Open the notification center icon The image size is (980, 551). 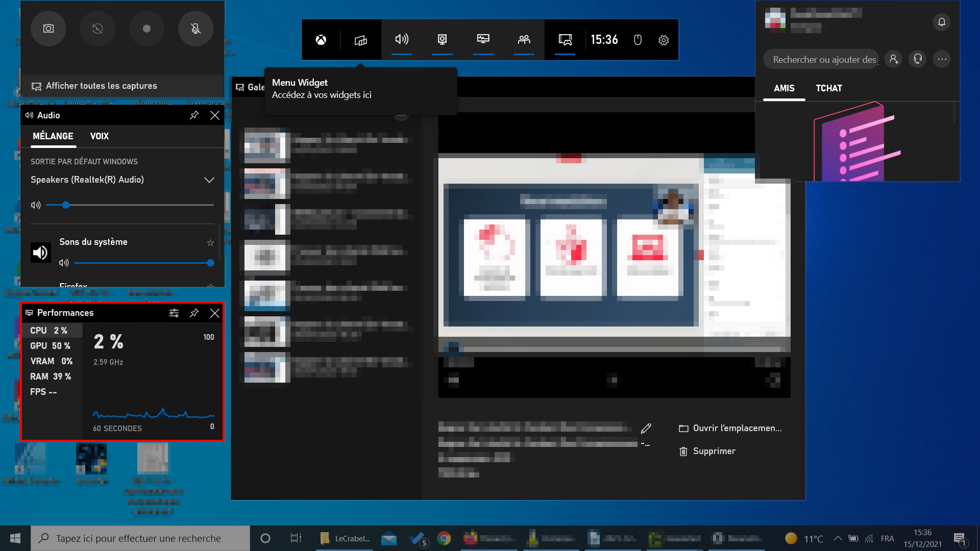[960, 538]
